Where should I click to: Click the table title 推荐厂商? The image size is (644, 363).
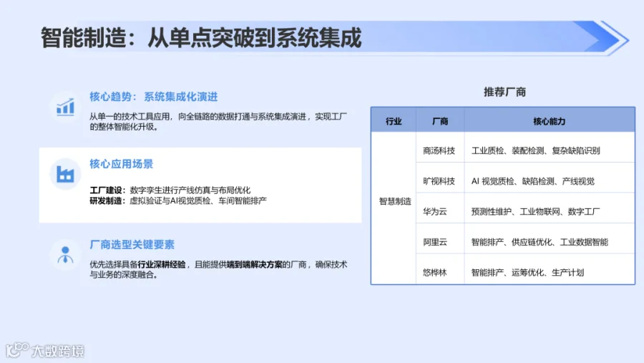tap(504, 92)
